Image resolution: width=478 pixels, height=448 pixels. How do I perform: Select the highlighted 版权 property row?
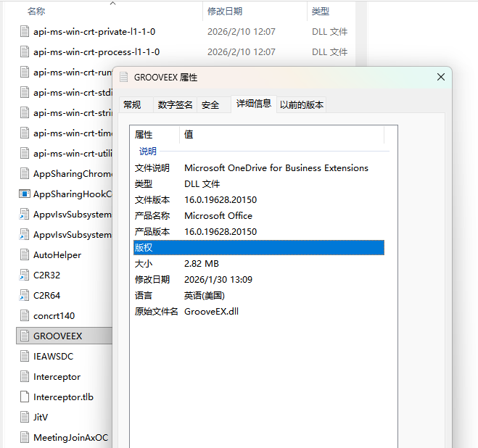(x=258, y=247)
